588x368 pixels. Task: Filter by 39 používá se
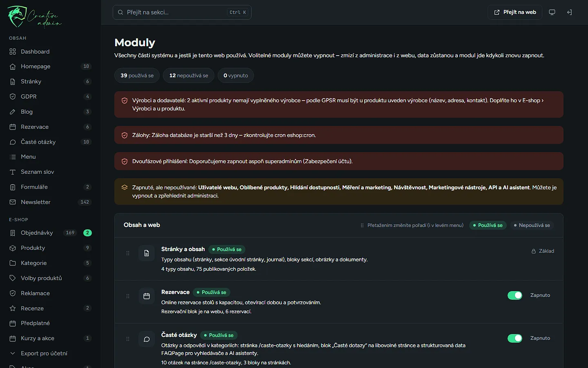(x=137, y=76)
